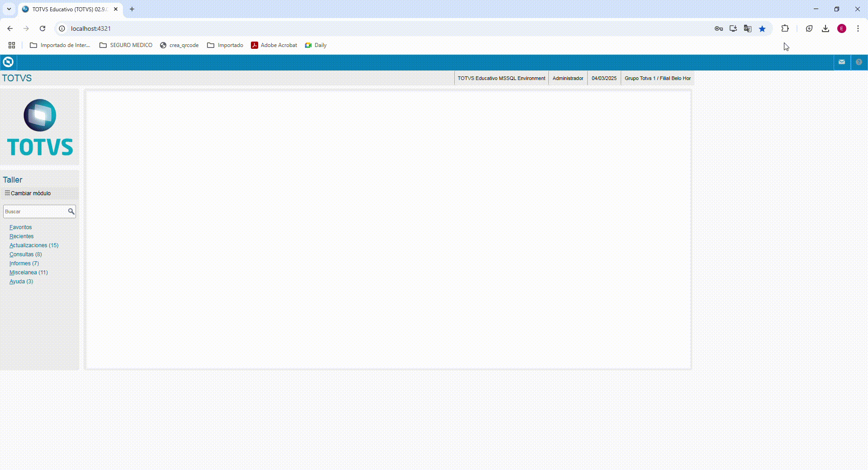Screen dimensions: 868x470
Task: Close the TOTVS Educativo tab
Action: pos(116,9)
